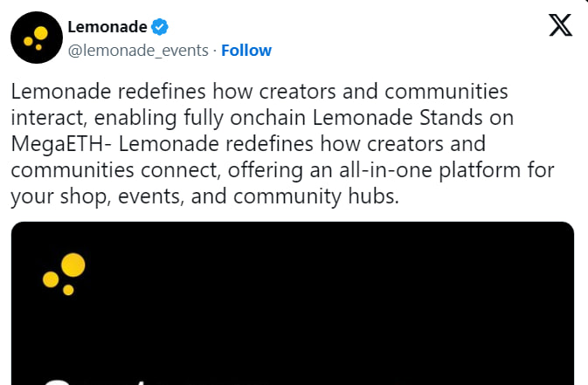Viewport: 588px width, 385px height.
Task: Open the Lemonade profile avatar
Action: coord(37,38)
